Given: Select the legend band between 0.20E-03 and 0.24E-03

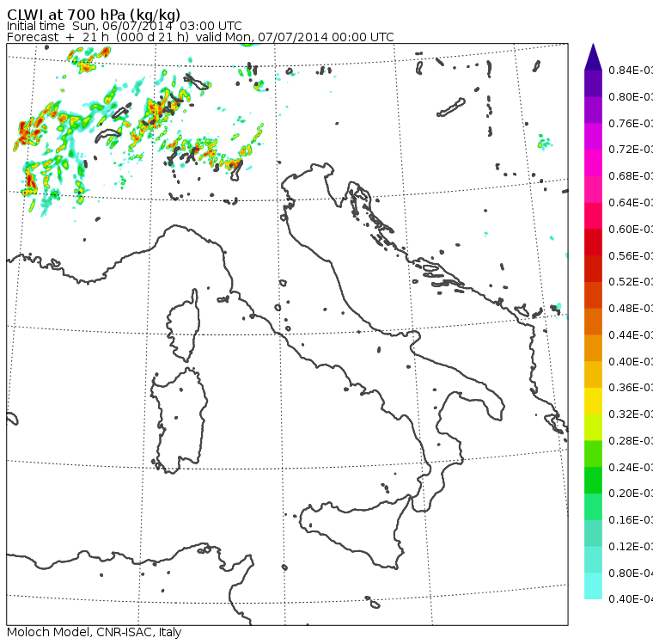Looking at the screenshot, I should click(593, 481).
